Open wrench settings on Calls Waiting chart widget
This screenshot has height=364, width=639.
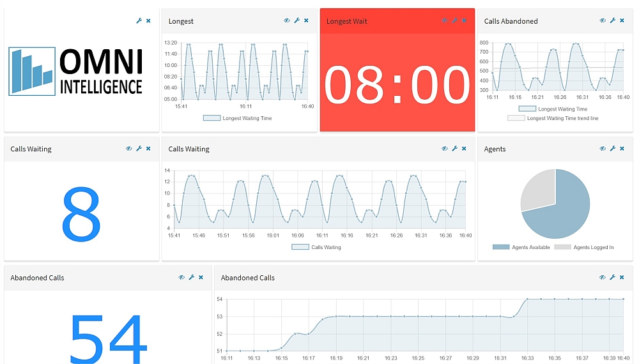point(454,149)
